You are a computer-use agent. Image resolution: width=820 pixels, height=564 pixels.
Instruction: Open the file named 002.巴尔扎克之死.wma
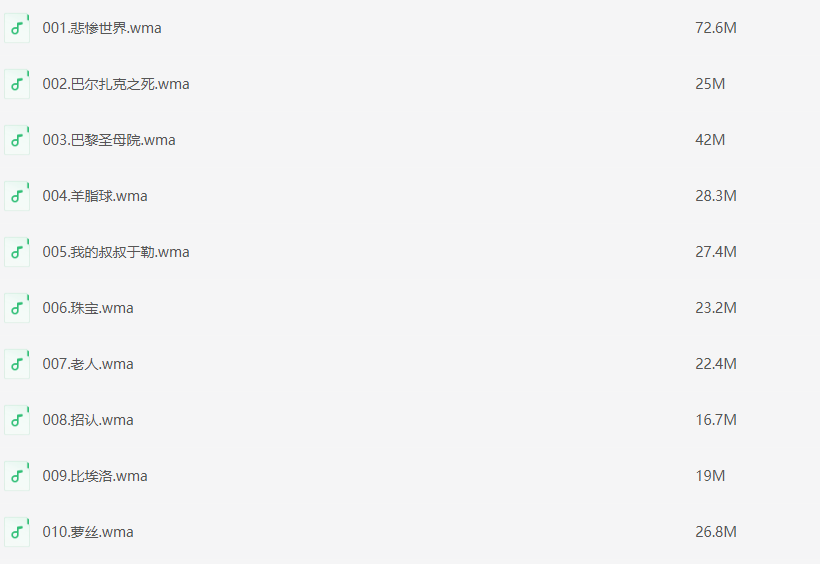coord(116,84)
